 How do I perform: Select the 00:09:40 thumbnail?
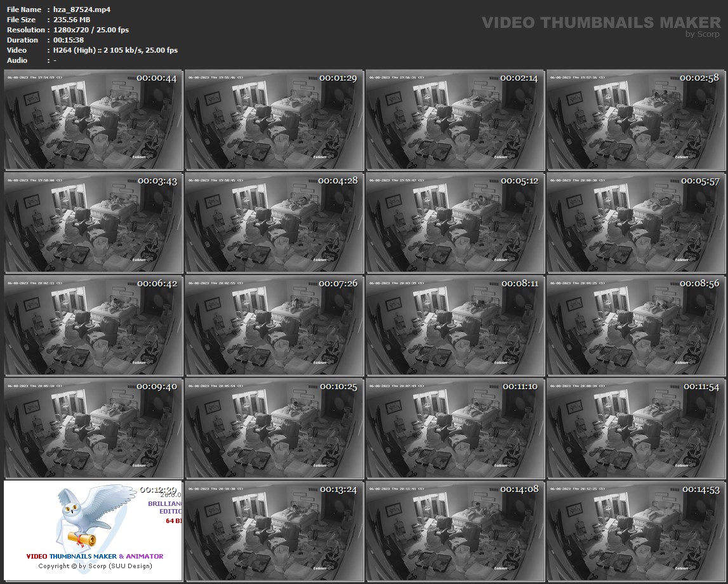[x=93, y=428]
